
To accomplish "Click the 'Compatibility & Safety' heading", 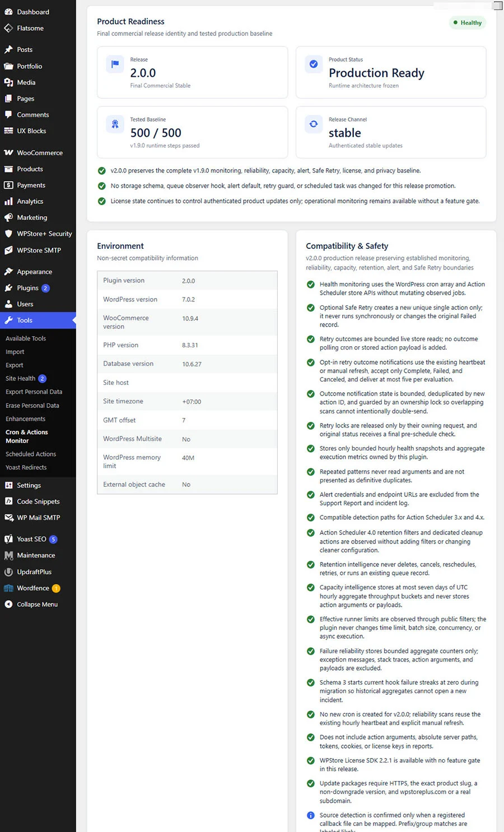I will tap(347, 246).
